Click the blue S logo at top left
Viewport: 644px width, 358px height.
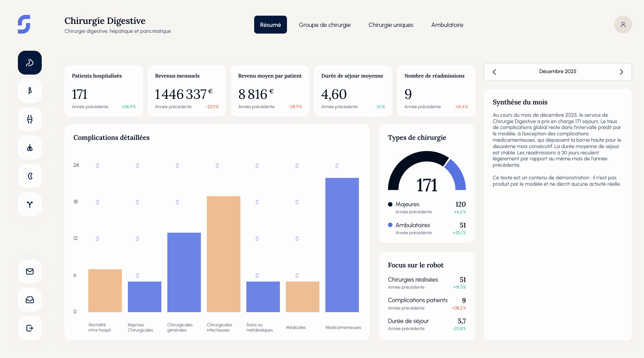click(24, 24)
